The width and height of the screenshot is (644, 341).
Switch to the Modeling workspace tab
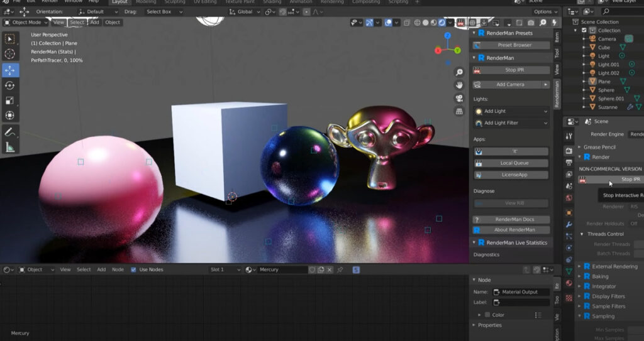coord(146,2)
